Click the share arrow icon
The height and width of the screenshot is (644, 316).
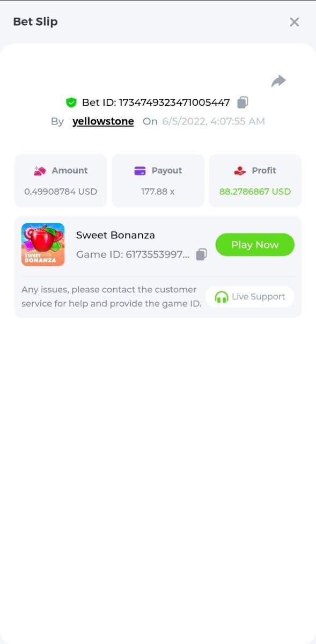point(278,81)
